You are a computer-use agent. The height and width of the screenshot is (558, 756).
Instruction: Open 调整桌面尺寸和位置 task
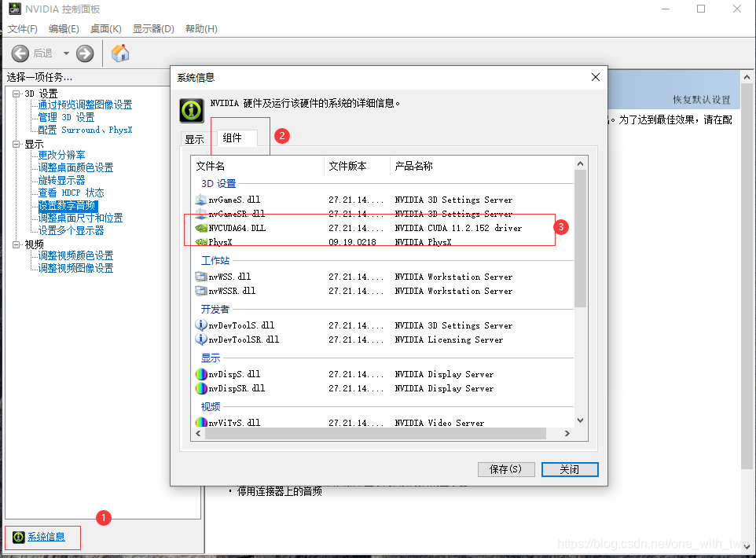(x=80, y=218)
